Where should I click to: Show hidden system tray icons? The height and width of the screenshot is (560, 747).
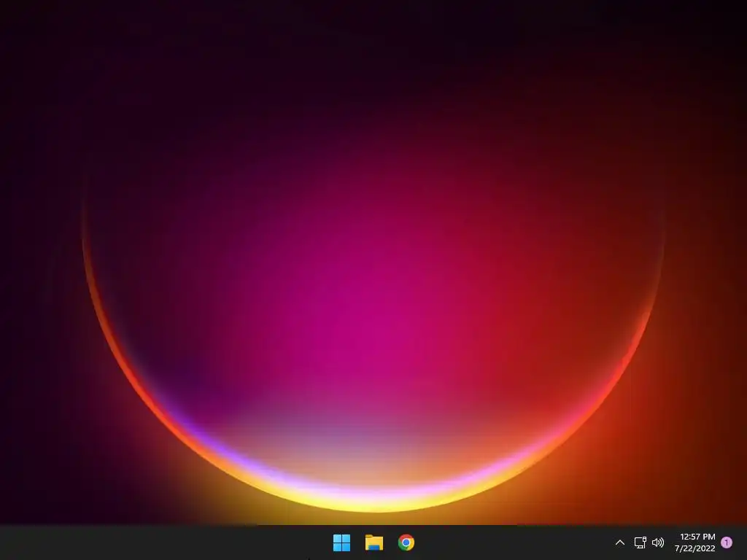coord(620,542)
